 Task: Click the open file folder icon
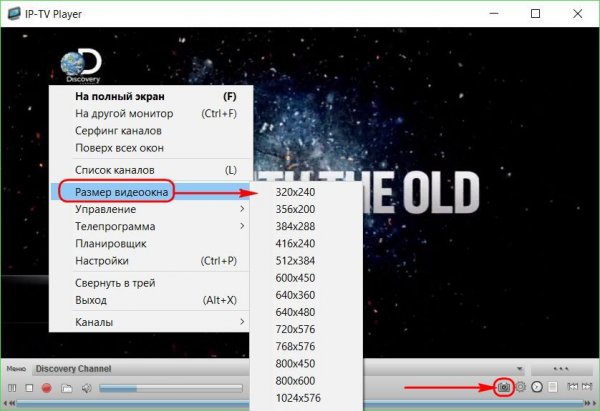(66, 387)
